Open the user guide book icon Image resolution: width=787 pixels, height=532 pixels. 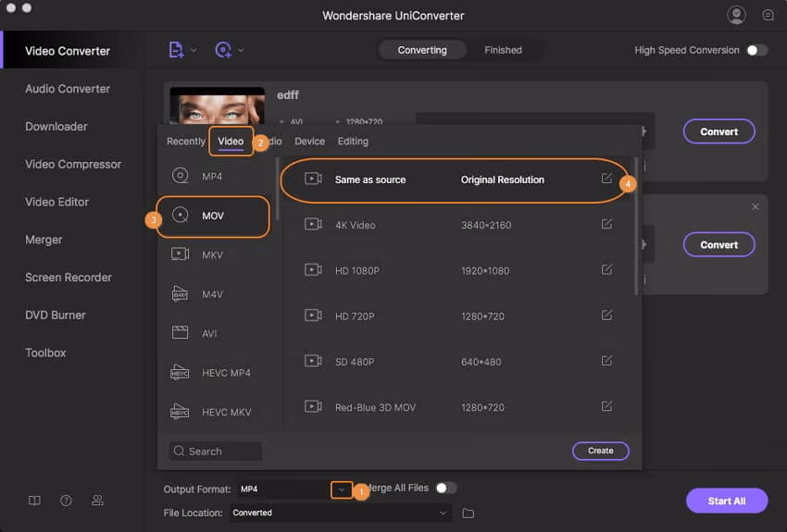(34, 501)
